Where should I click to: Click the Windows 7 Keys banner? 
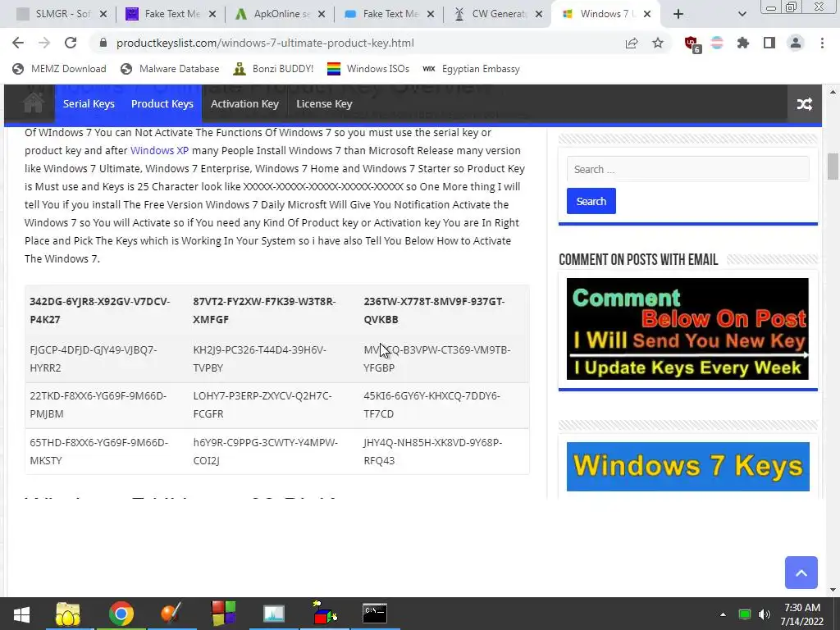click(x=688, y=467)
